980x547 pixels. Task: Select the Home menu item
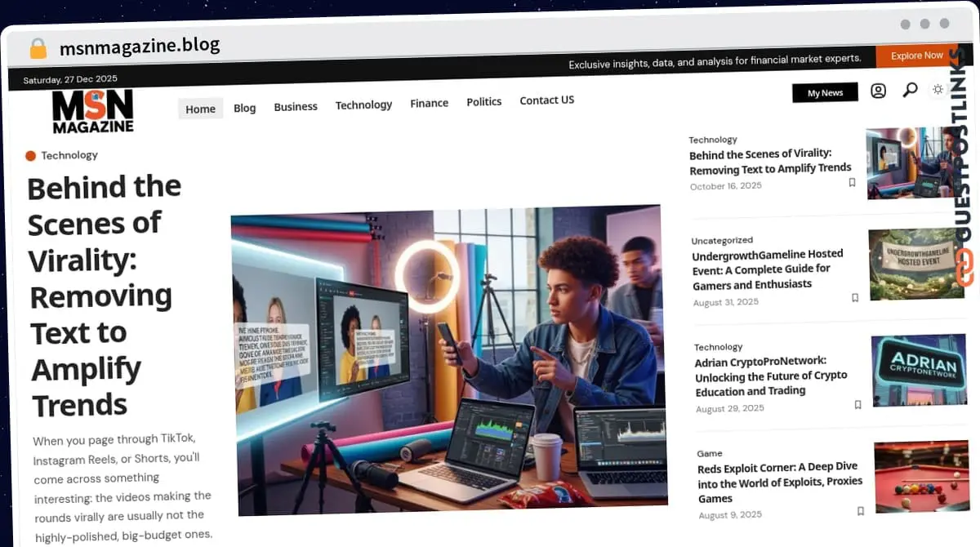coord(200,109)
